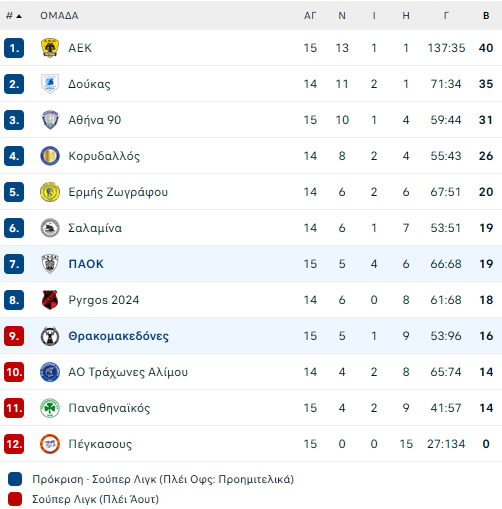Click the red position 12 badge
The image size is (502, 509).
point(14,444)
